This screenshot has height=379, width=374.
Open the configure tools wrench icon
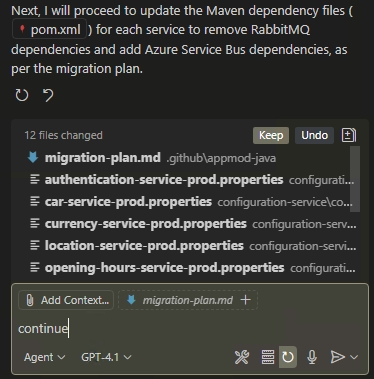point(242,357)
